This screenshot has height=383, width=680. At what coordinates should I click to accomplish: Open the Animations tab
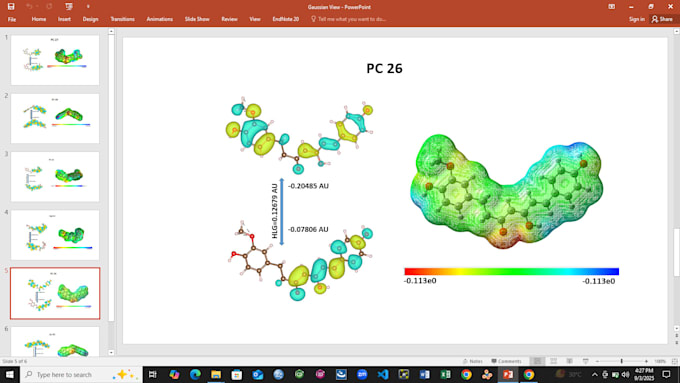pos(160,19)
